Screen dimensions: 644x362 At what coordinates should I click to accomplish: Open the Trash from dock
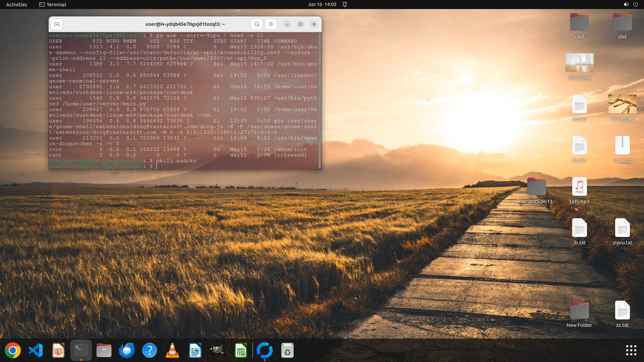click(x=287, y=351)
